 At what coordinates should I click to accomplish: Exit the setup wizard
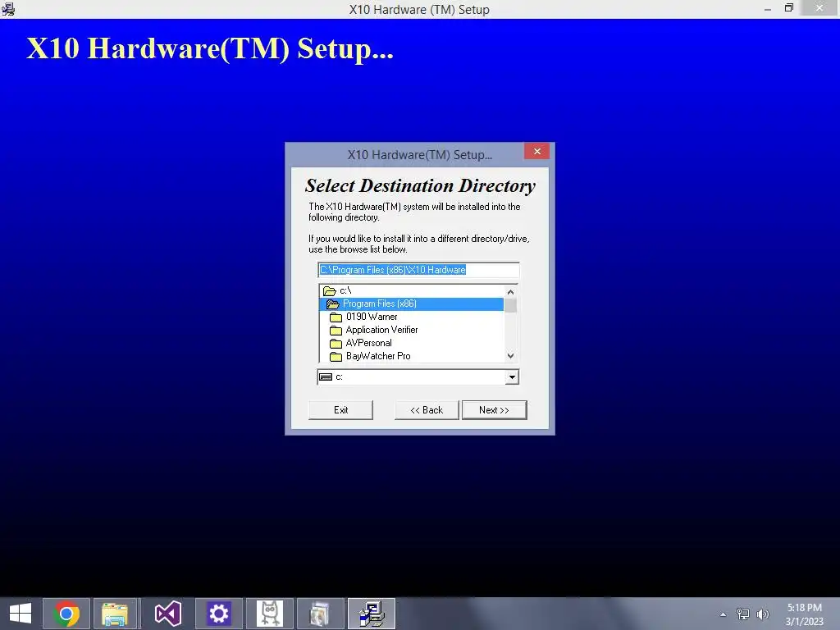click(340, 410)
